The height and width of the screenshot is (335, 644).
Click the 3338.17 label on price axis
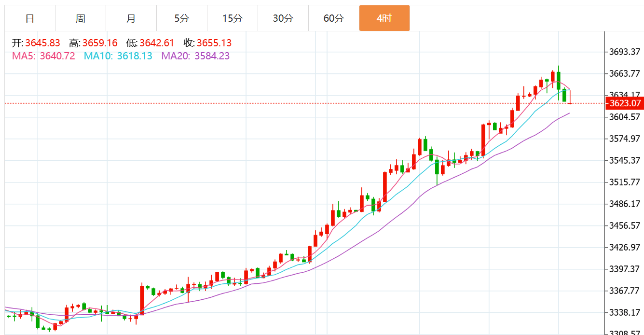coord(624,312)
